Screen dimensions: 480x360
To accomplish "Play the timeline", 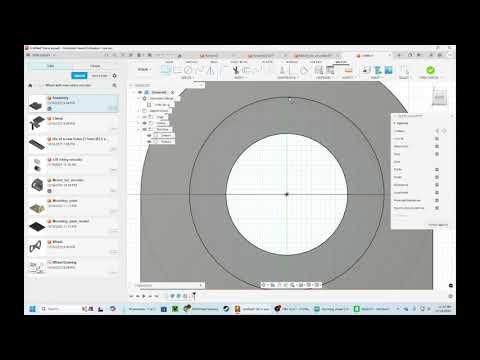I will (144, 296).
